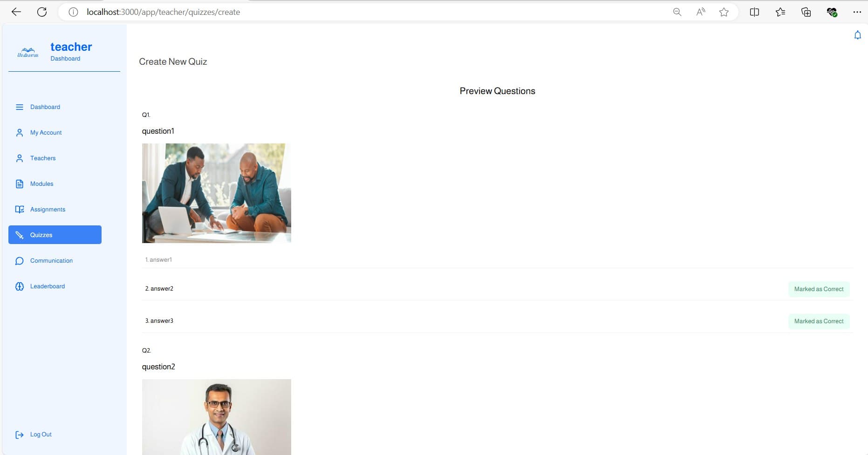This screenshot has height=455, width=868.
Task: Click the notification bell icon
Action: tap(857, 35)
